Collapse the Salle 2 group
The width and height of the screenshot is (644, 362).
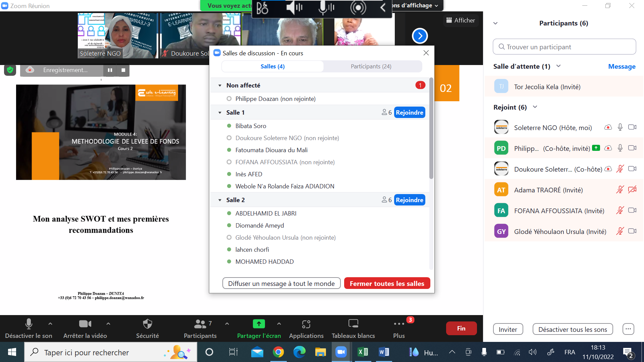220,200
